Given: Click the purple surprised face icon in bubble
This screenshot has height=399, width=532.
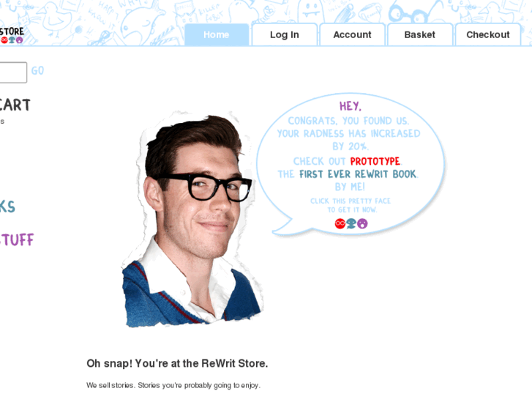Looking at the screenshot, I should point(362,223).
